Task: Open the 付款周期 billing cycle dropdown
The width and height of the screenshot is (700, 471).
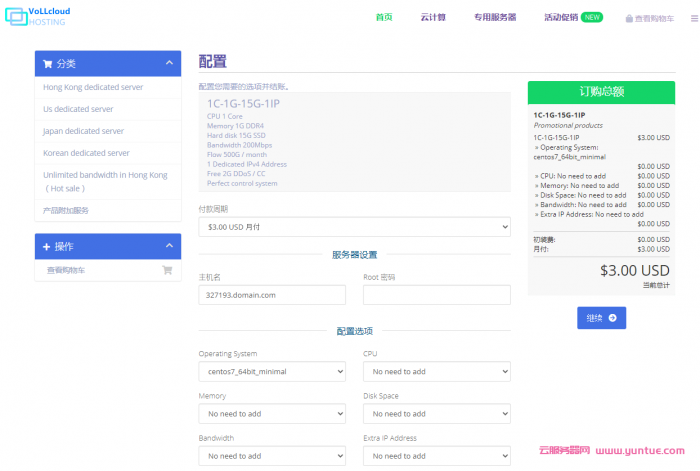Action: pos(354,227)
